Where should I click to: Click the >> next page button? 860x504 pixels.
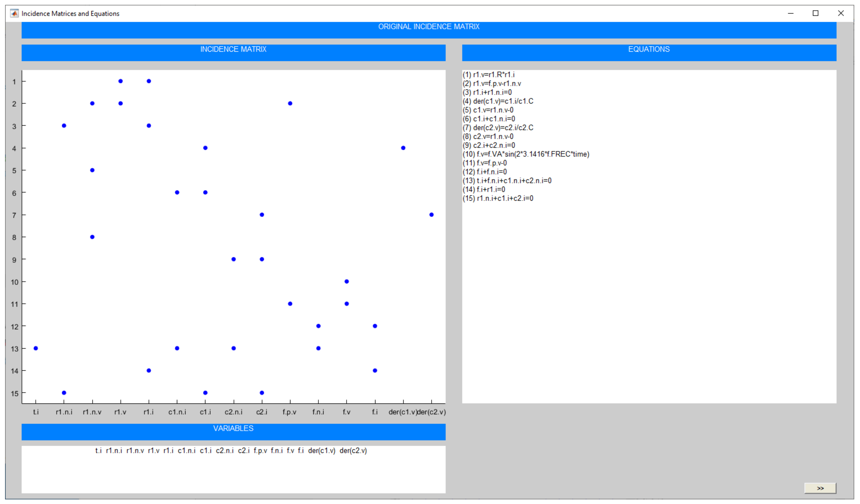[820, 488]
